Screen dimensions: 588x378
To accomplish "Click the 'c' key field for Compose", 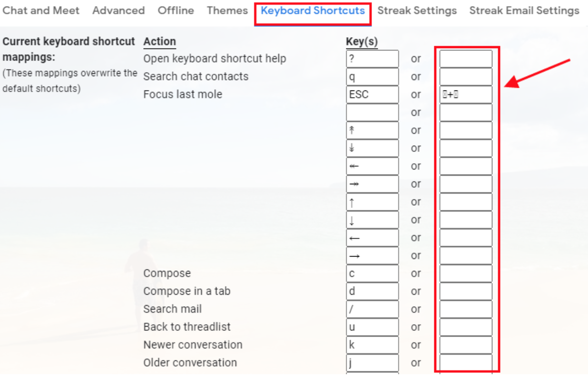I will point(372,274).
